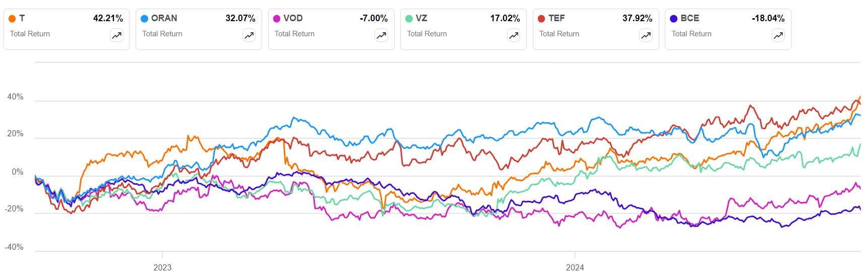Click the TEF ticker symbol
The width and height of the screenshot is (868, 276).
pyautogui.click(x=556, y=18)
